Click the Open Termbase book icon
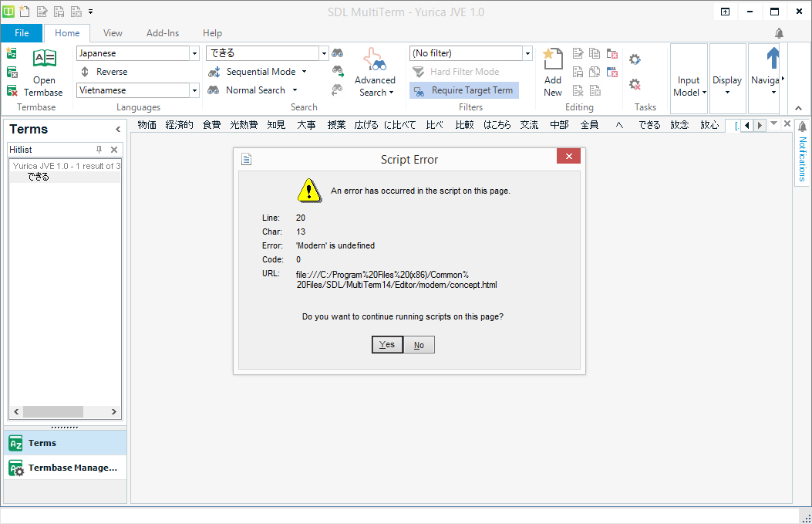812x524 pixels. coord(45,59)
